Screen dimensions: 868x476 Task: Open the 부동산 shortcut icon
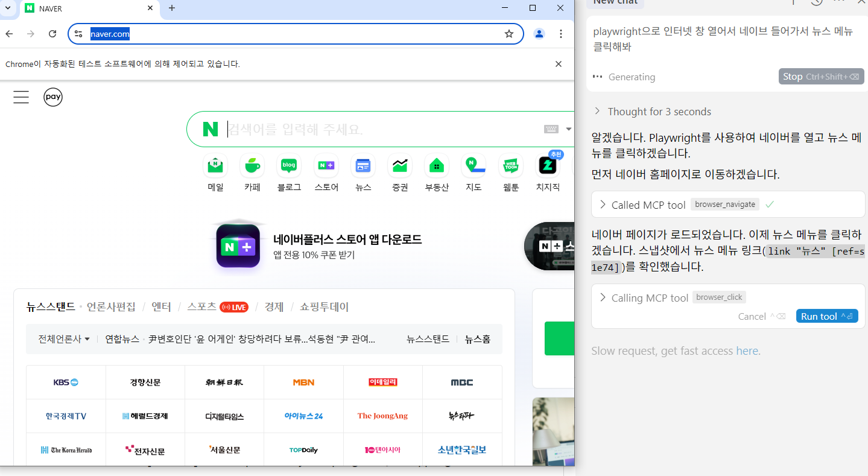[437, 165]
